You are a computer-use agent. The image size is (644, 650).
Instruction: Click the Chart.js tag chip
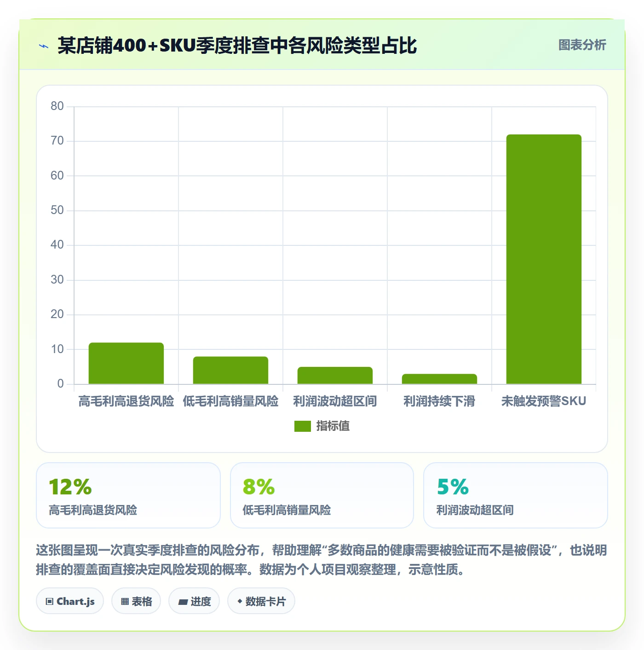(x=70, y=601)
